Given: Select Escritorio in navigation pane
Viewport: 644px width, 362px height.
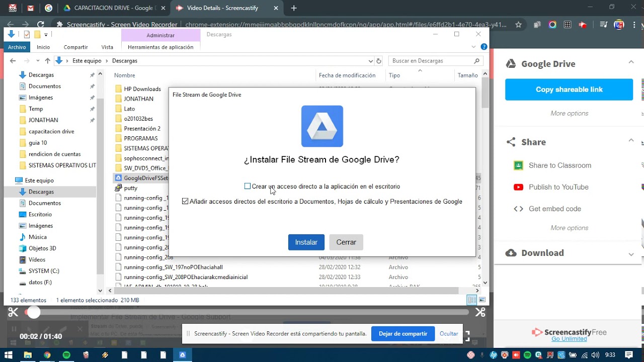Looking at the screenshot, I should click(x=40, y=215).
